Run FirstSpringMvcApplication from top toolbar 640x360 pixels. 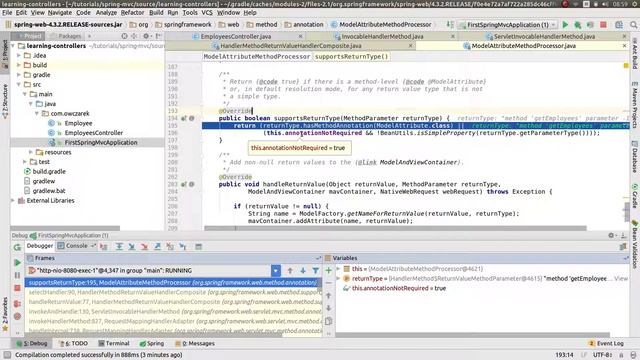coord(565,25)
